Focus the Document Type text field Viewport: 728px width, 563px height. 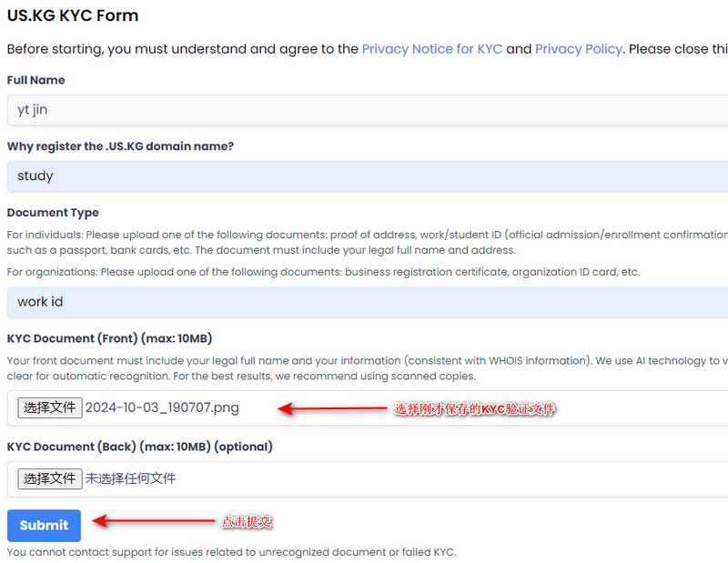click(x=368, y=302)
